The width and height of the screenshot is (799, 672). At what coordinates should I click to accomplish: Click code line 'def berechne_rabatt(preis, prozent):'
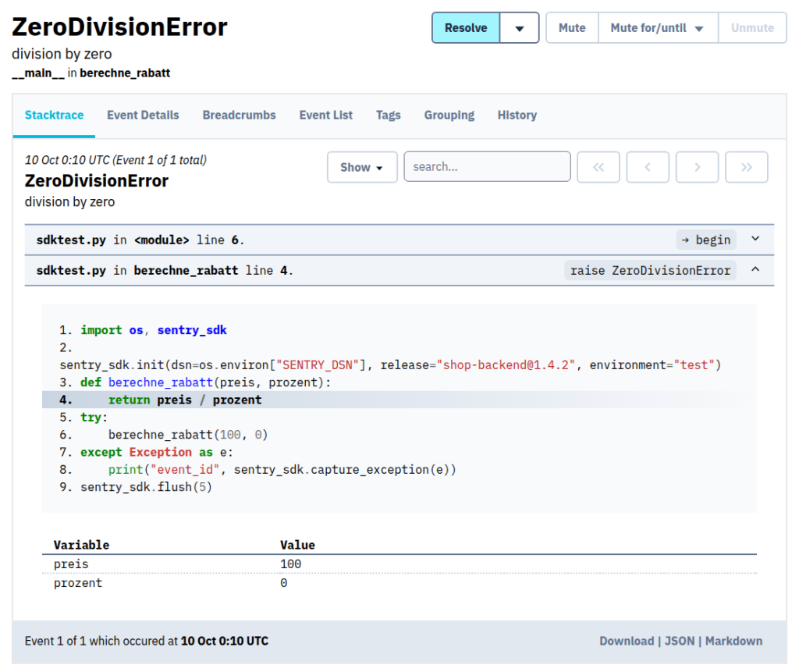pos(195,382)
